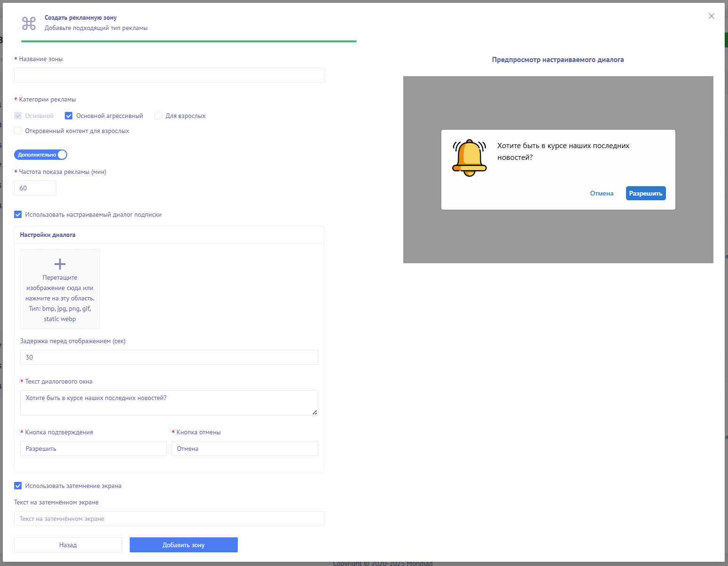Focus the Частота показа рекламы field
The width and height of the screenshot is (728, 566).
click(x=35, y=188)
